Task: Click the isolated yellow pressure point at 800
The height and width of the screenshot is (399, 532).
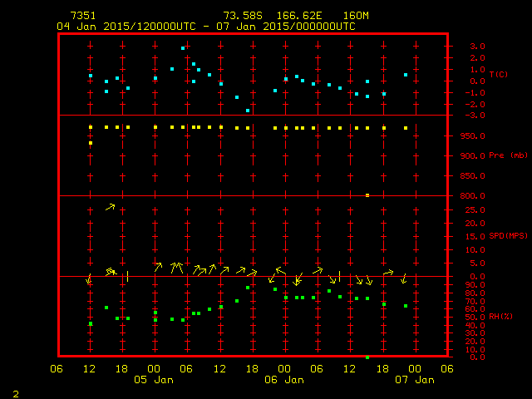Action: click(x=367, y=195)
